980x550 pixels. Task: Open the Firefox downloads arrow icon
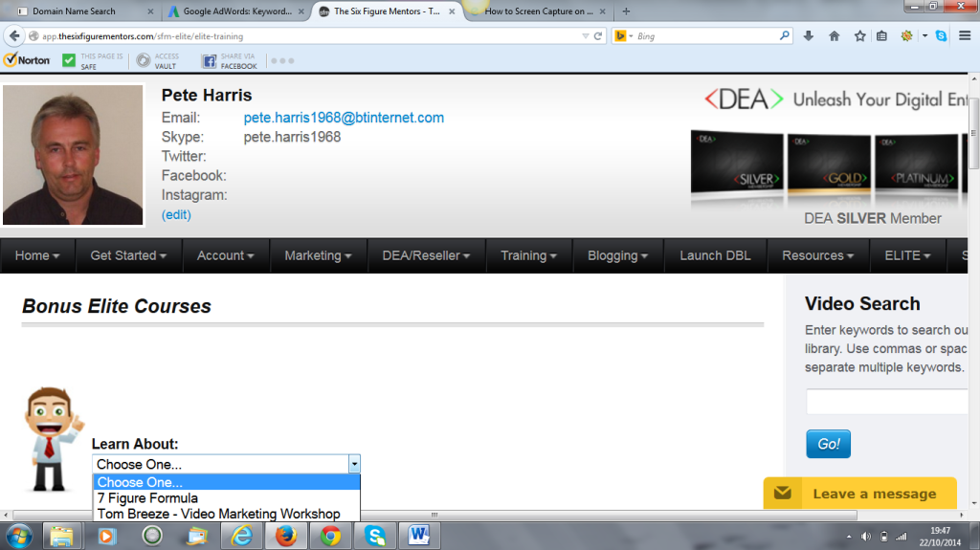coord(808,36)
